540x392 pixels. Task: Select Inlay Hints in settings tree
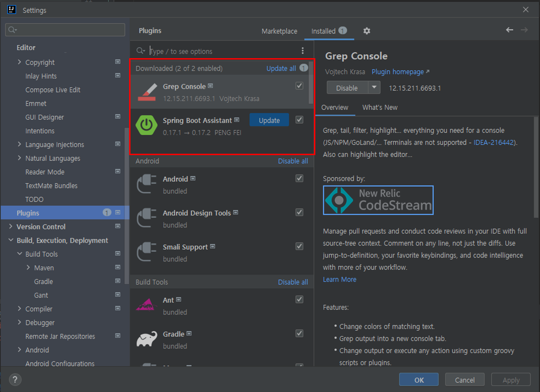point(41,76)
